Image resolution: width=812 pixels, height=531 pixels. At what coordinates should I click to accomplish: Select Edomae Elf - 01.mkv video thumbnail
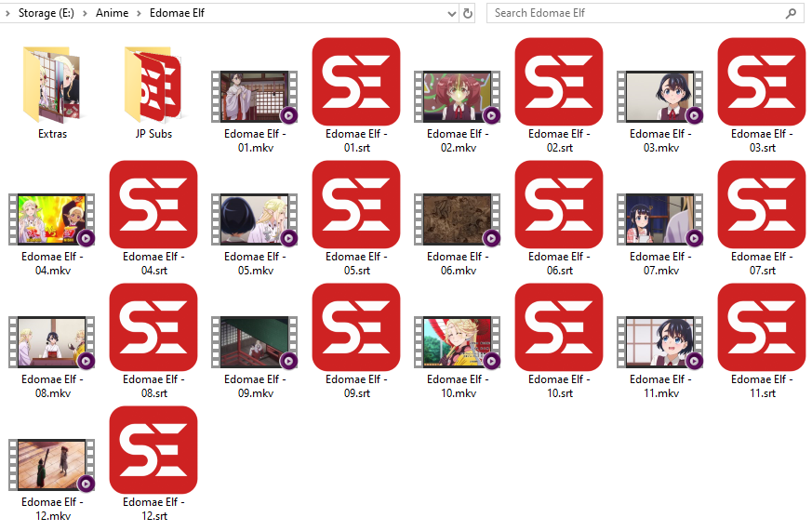pyautogui.click(x=254, y=97)
